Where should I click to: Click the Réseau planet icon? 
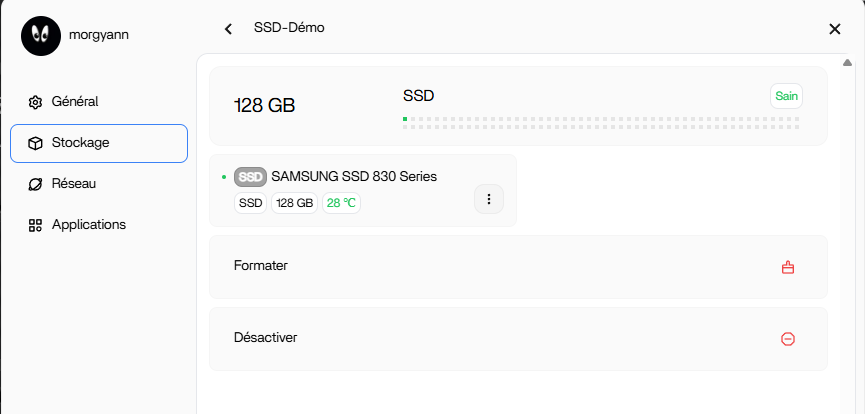coord(35,184)
